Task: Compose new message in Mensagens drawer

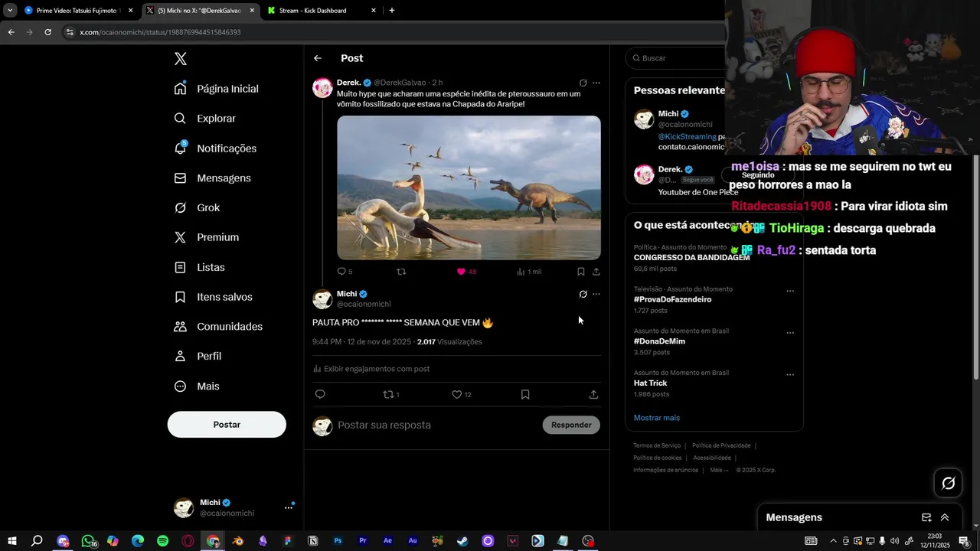Action: click(x=926, y=518)
